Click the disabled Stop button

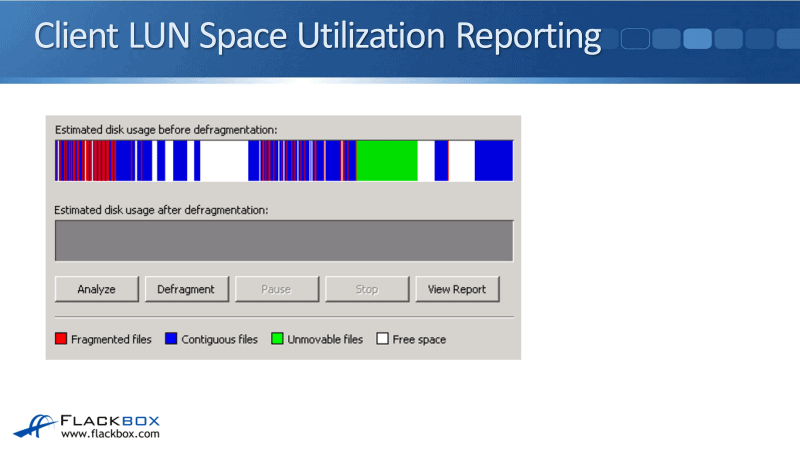click(367, 289)
